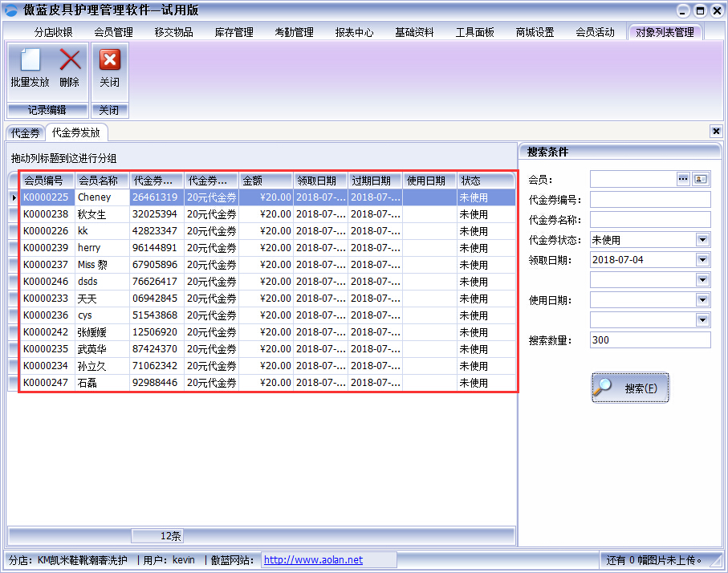The height and width of the screenshot is (573, 728).
Task: Open the www.aolan.net website link
Action: pyautogui.click(x=313, y=560)
